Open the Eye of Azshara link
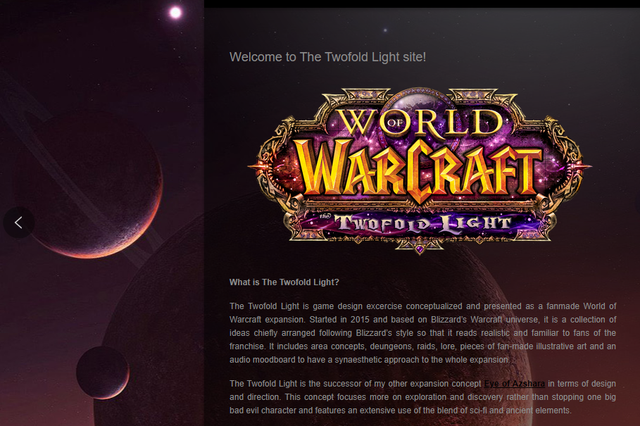This screenshot has height=426, width=640. (514, 384)
